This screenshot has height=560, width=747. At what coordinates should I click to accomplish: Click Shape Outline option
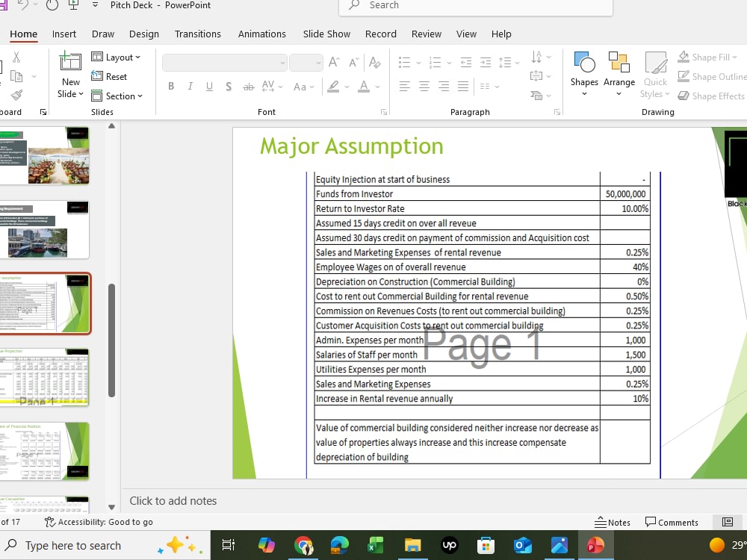click(x=712, y=76)
